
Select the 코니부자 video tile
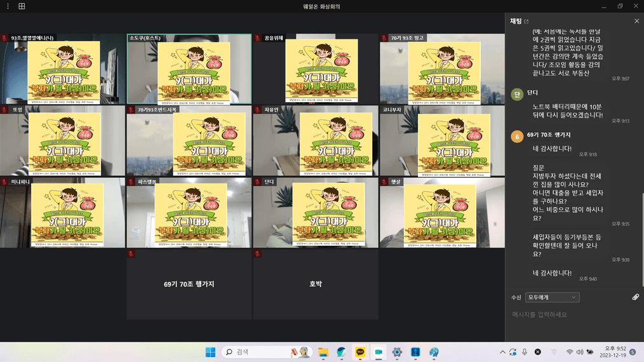tap(442, 140)
